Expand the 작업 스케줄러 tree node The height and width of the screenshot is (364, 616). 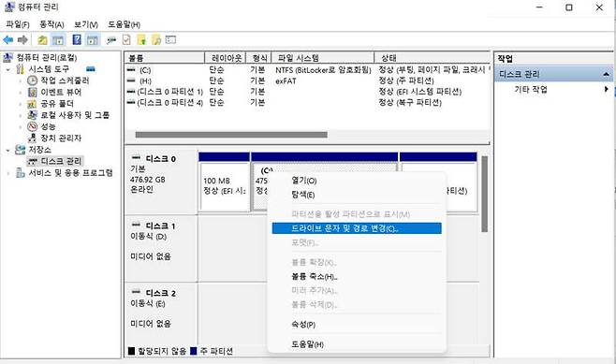(x=21, y=80)
